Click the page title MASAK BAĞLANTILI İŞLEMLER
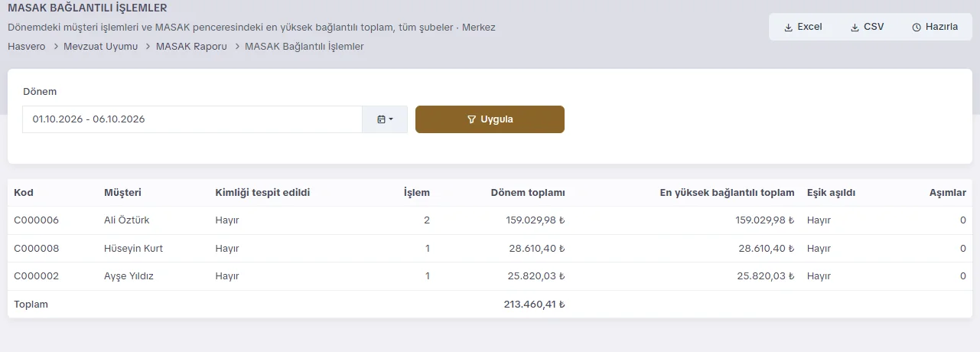 [x=87, y=8]
